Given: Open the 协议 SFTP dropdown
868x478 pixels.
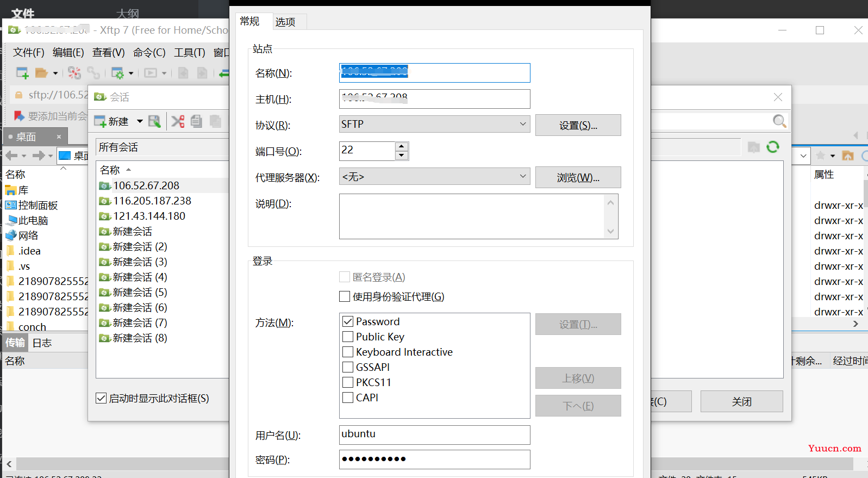Looking at the screenshot, I should 435,124.
